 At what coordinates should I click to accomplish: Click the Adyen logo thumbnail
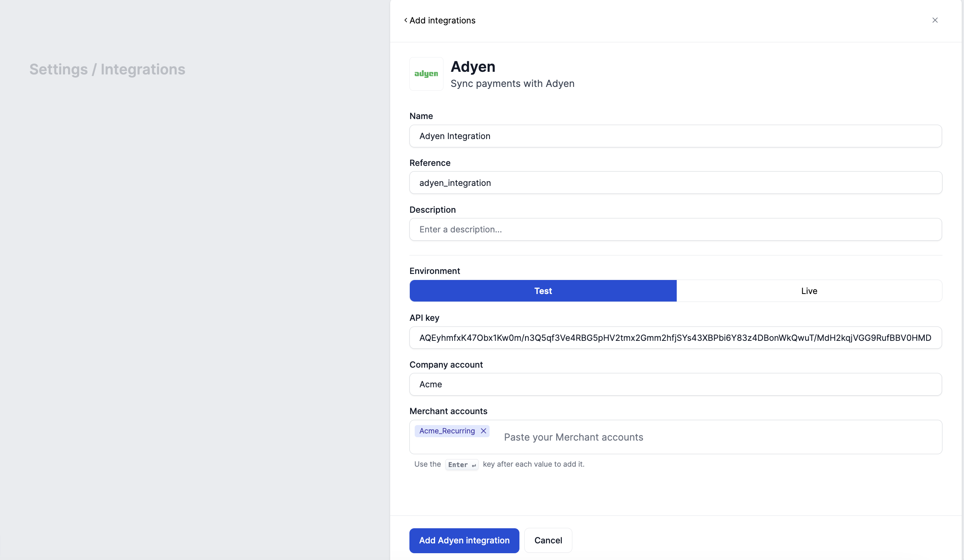426,74
